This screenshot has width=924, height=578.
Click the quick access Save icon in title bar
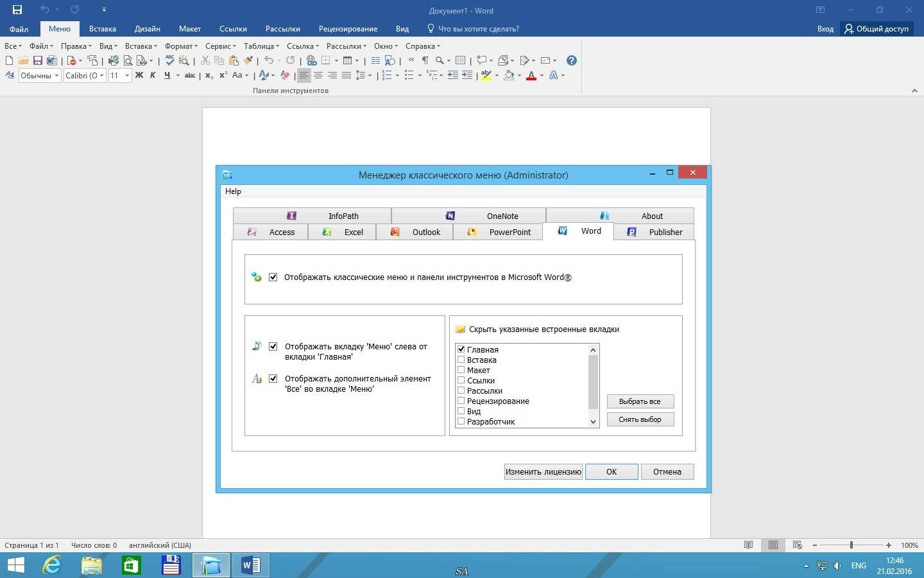click(x=17, y=10)
